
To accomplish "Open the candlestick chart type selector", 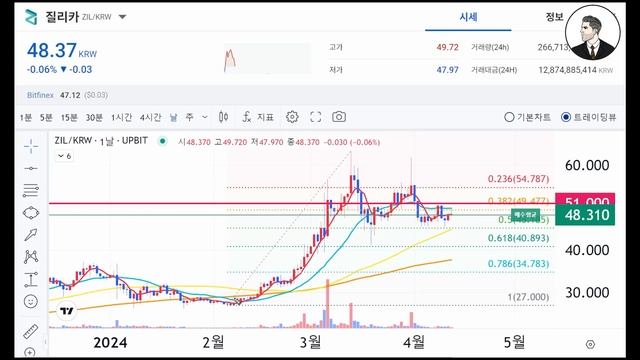I will (223, 117).
